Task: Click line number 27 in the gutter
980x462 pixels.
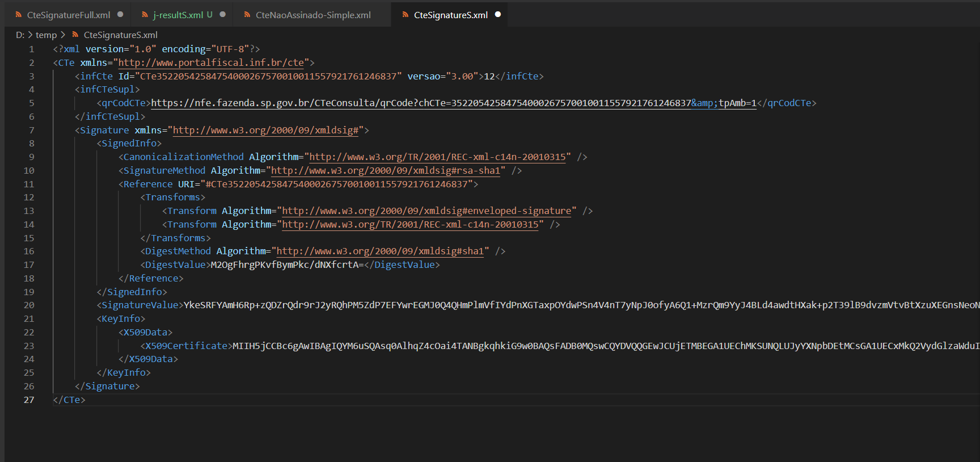Action: click(x=29, y=400)
